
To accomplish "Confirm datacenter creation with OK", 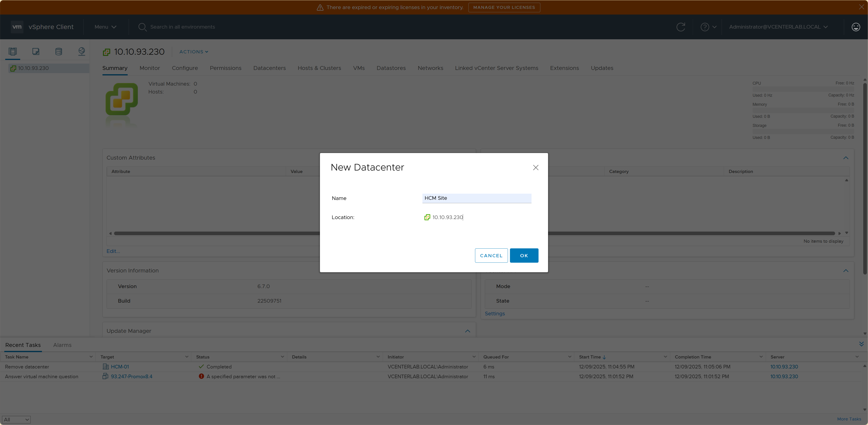I will coord(524,255).
